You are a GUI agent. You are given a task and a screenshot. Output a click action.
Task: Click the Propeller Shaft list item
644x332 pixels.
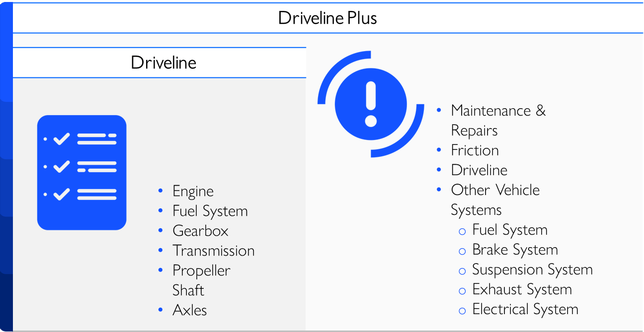click(x=201, y=280)
